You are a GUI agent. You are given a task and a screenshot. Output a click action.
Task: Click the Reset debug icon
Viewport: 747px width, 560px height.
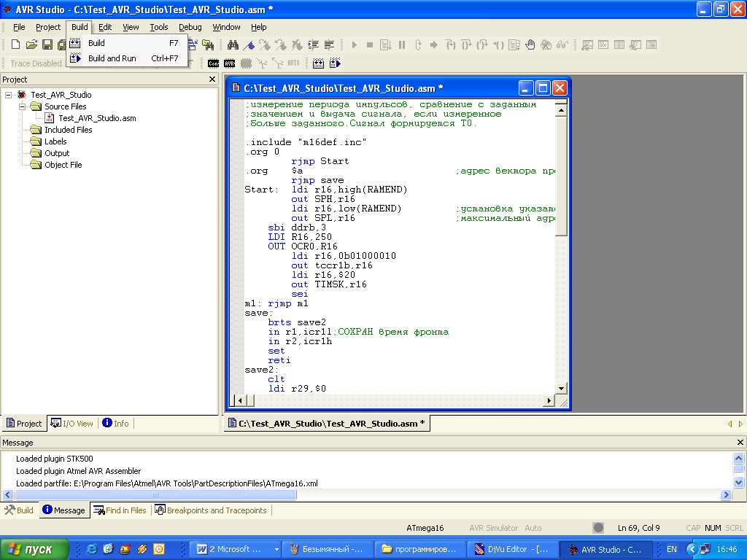click(x=418, y=44)
